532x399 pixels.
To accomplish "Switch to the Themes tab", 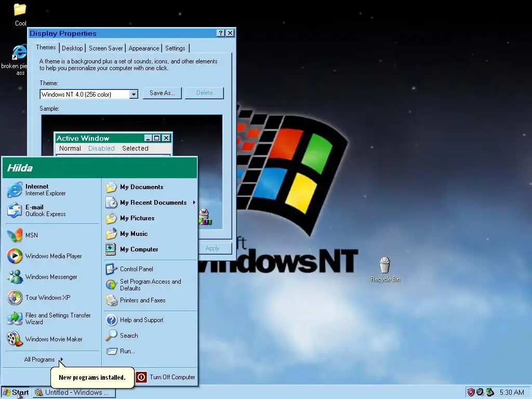I will click(46, 47).
